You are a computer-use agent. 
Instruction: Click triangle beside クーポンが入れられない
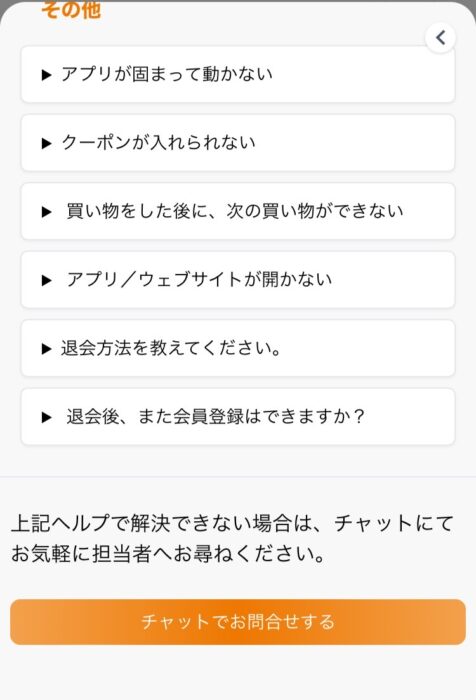pyautogui.click(x=46, y=143)
